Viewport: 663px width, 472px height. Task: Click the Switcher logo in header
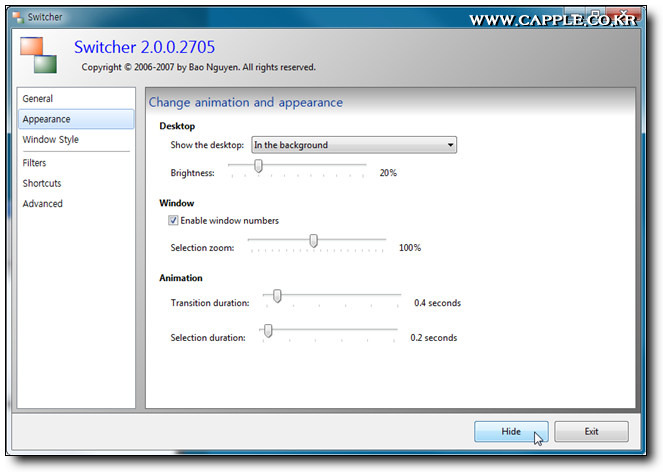click(x=38, y=55)
